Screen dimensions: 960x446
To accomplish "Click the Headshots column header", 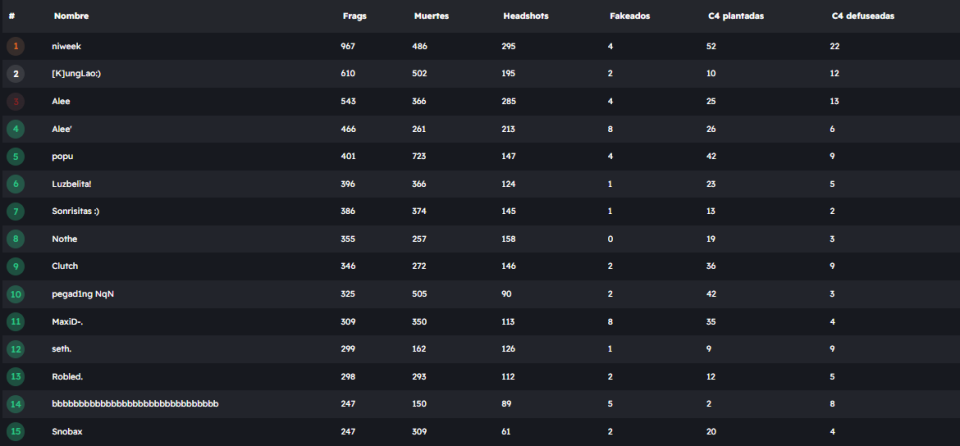I will pos(526,17).
